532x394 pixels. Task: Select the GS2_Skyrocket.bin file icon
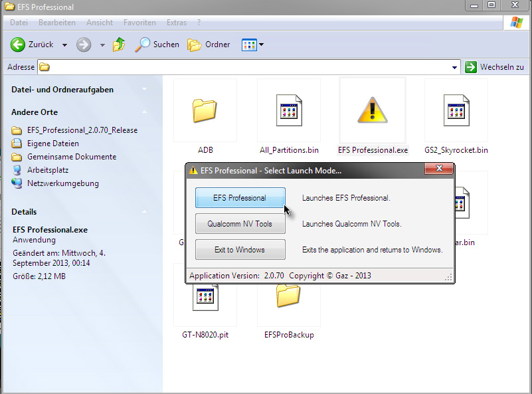coord(456,110)
